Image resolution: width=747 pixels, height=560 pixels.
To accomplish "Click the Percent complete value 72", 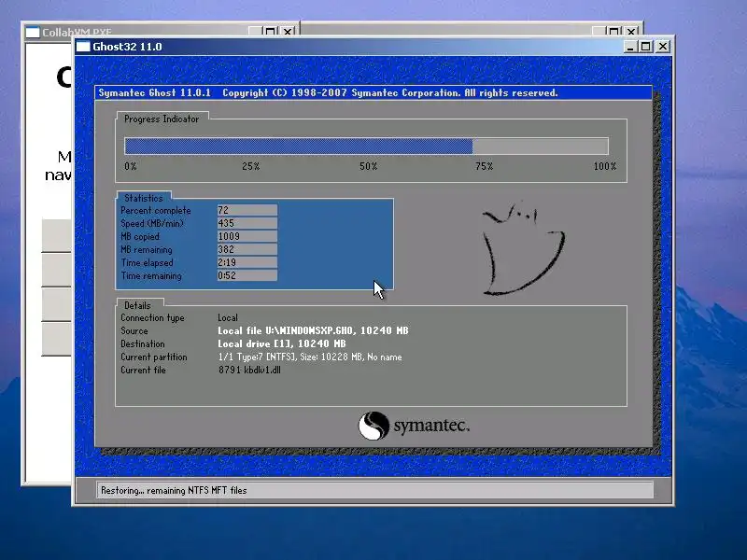I will (247, 210).
